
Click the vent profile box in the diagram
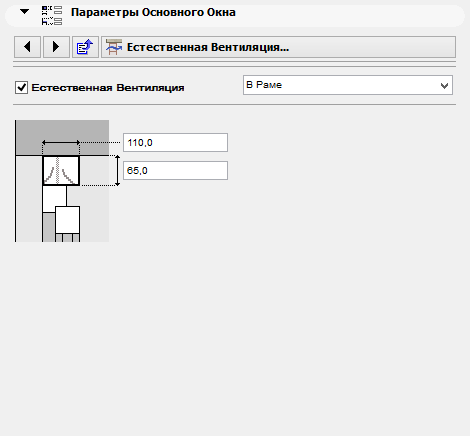click(x=61, y=170)
